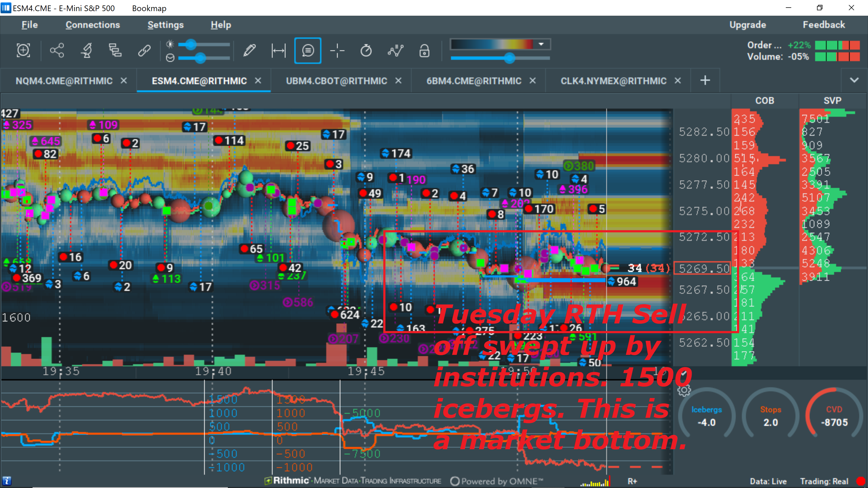Select the ESM4.CME@RITHMIC tab
The width and height of the screenshot is (868, 488).
(x=199, y=81)
